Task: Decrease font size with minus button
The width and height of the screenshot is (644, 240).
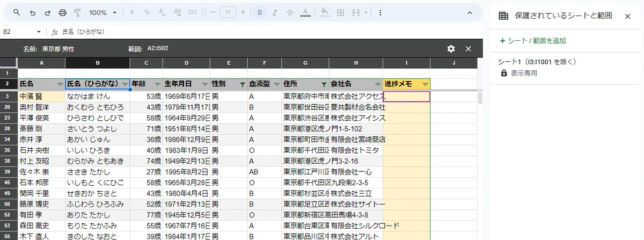Action: [213, 12]
